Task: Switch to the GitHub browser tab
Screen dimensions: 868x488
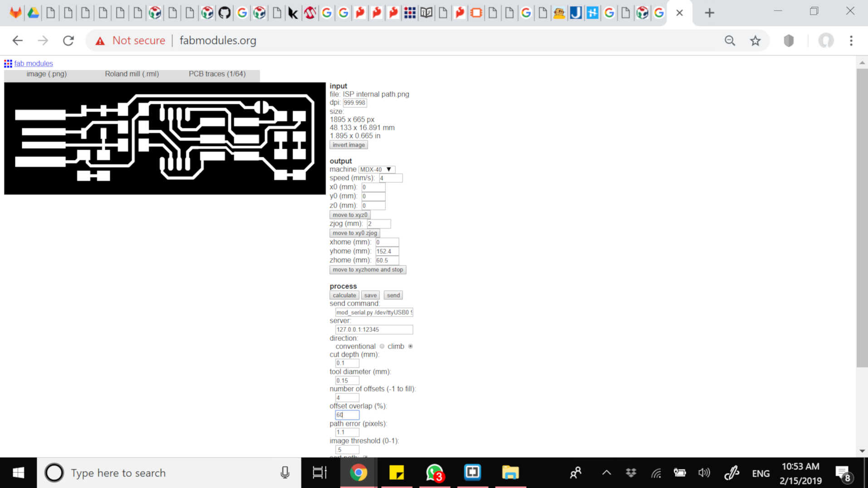Action: point(224,13)
